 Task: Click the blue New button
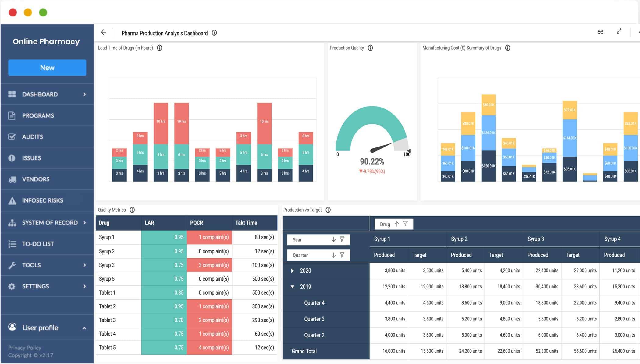coord(47,68)
